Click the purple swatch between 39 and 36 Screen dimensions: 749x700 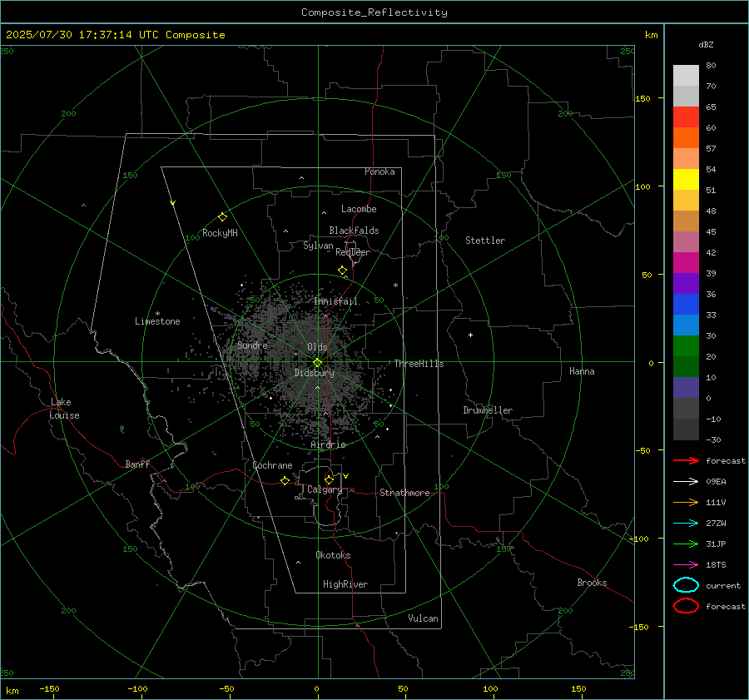pos(686,283)
